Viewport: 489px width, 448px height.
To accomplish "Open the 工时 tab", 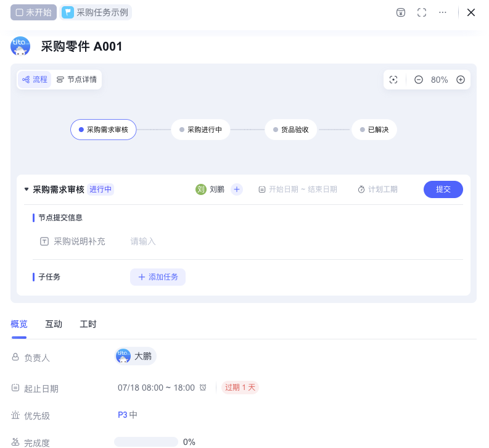I will 88,324.
